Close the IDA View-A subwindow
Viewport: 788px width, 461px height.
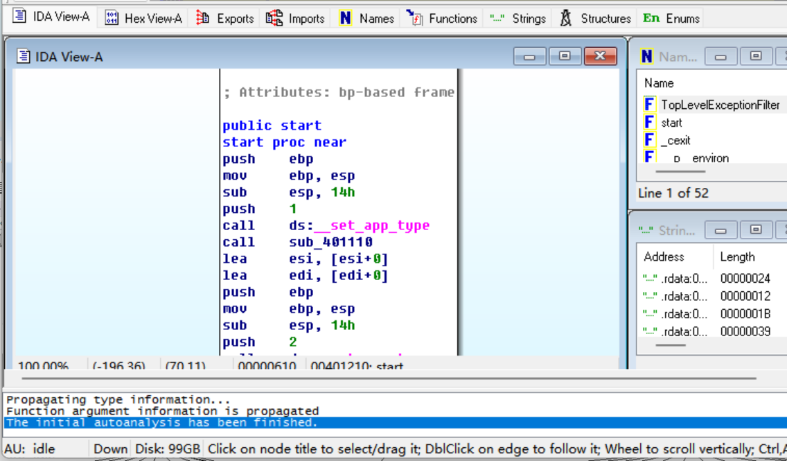(600, 56)
